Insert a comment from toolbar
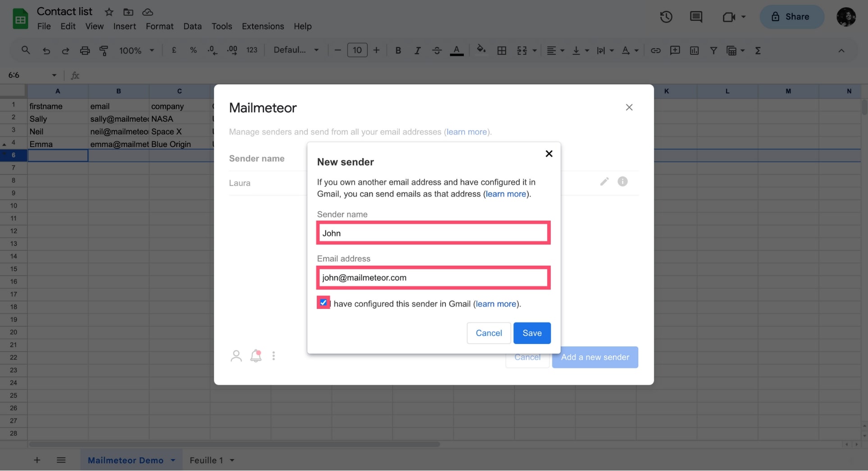This screenshot has width=868, height=471. [675, 50]
